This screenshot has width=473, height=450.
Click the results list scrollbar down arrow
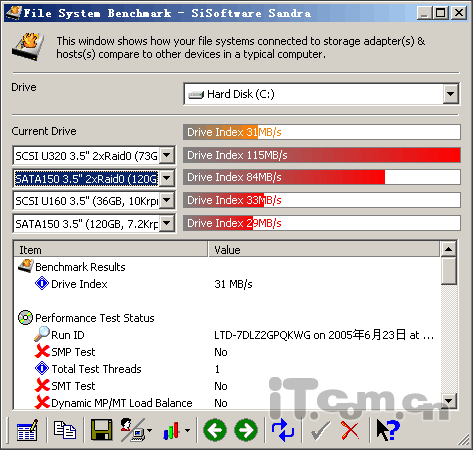coord(449,401)
